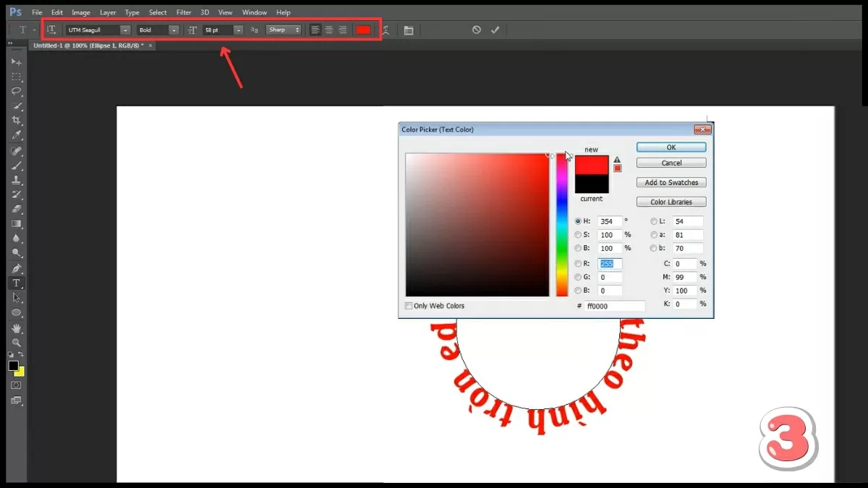Commit text edits with the checkmark icon
868x488 pixels.
[x=495, y=30]
